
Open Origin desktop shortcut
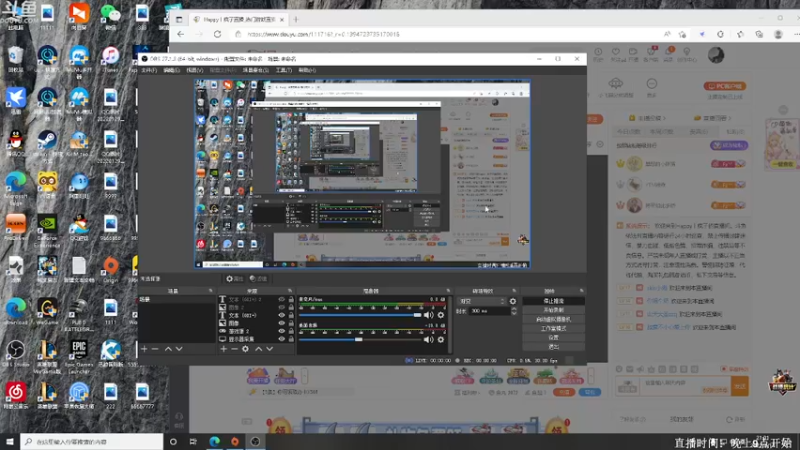click(110, 266)
